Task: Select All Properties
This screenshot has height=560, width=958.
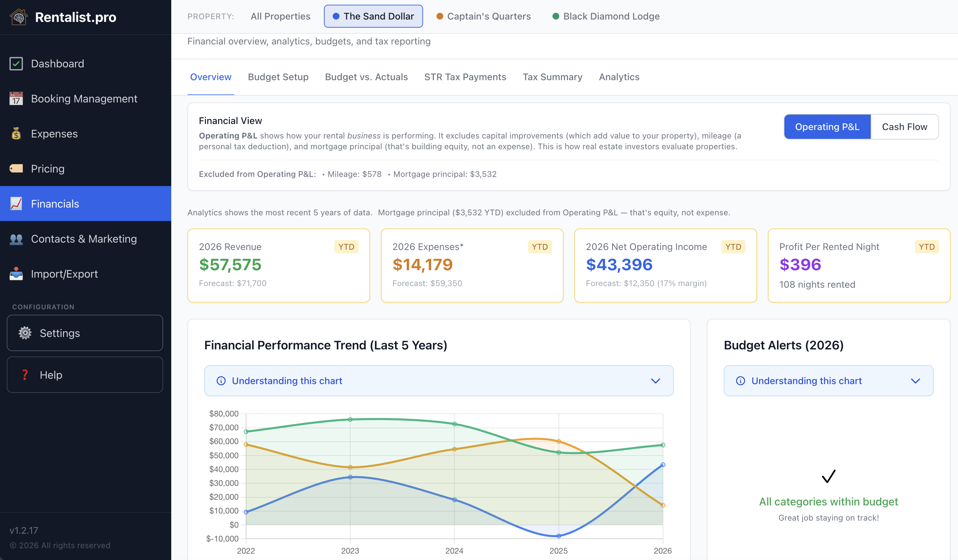Action: pos(280,16)
